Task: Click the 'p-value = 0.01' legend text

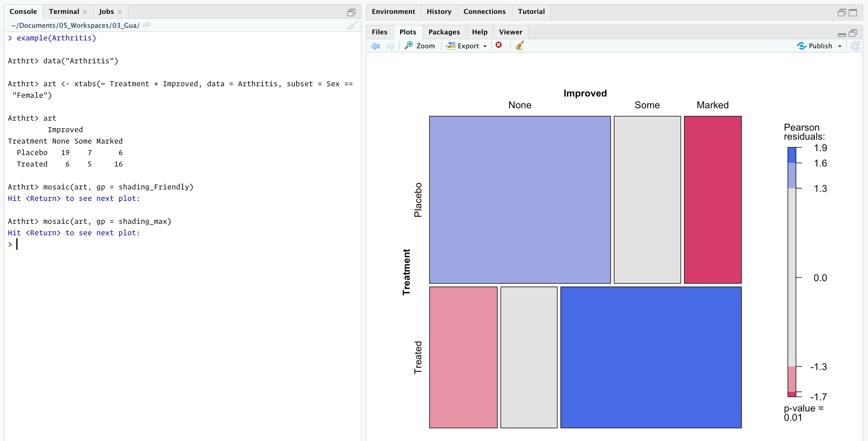Action: coord(804,413)
